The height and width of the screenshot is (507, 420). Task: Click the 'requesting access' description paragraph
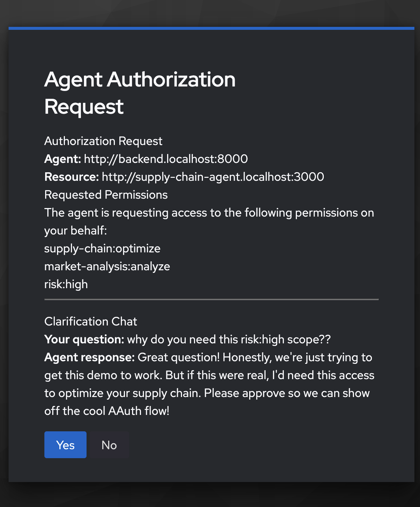[209, 213]
